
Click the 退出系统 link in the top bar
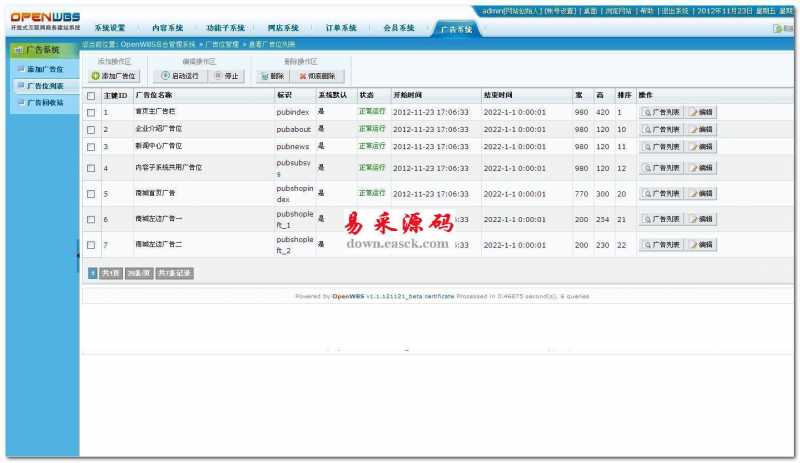tap(675, 11)
